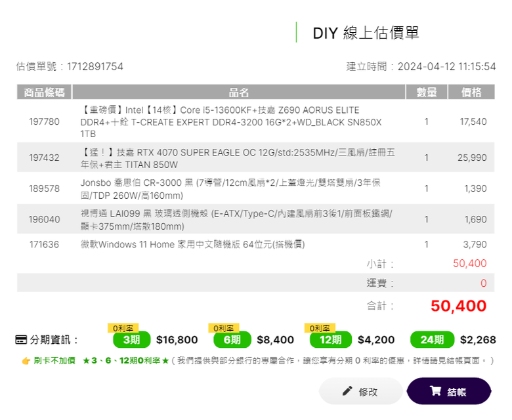512x420 pixels.
Task: Click product code 197780
Action: pos(44,121)
